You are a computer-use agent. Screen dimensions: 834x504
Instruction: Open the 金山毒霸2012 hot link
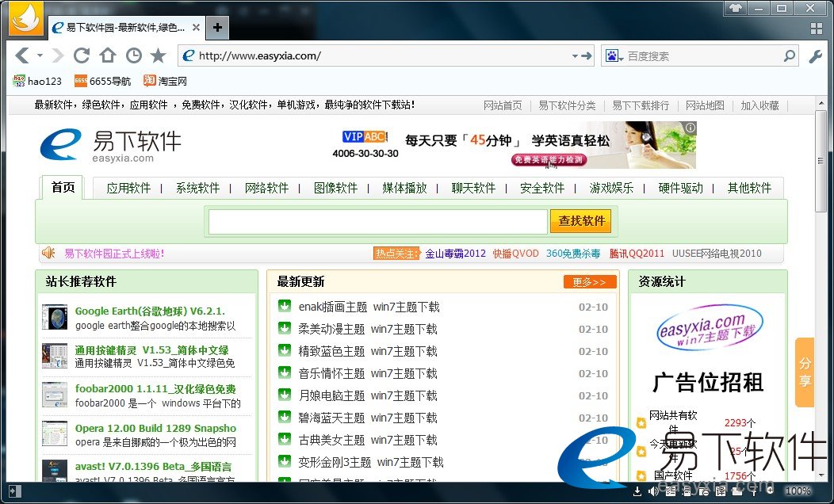point(455,254)
